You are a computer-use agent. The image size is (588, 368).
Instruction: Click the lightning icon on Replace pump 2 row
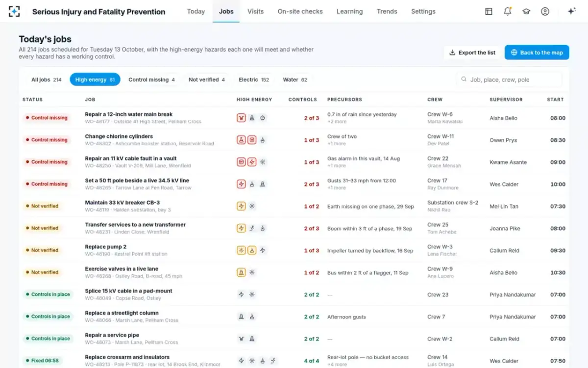[263, 250]
